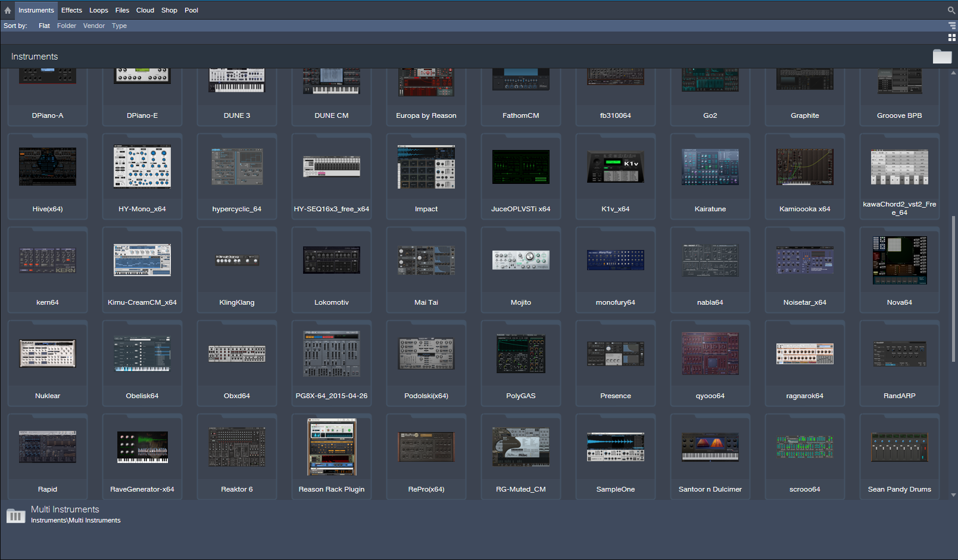Pick the Mojito synth

(521, 270)
